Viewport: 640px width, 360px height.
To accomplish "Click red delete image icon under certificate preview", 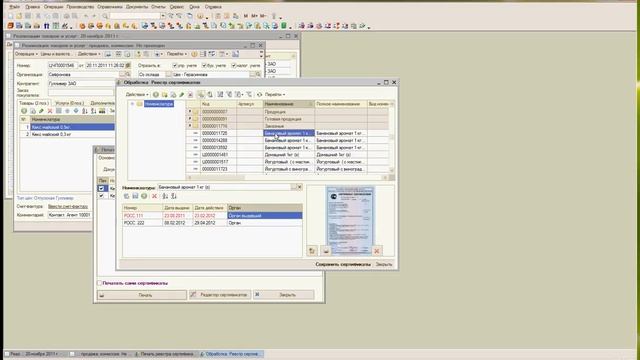I will (x=377, y=251).
